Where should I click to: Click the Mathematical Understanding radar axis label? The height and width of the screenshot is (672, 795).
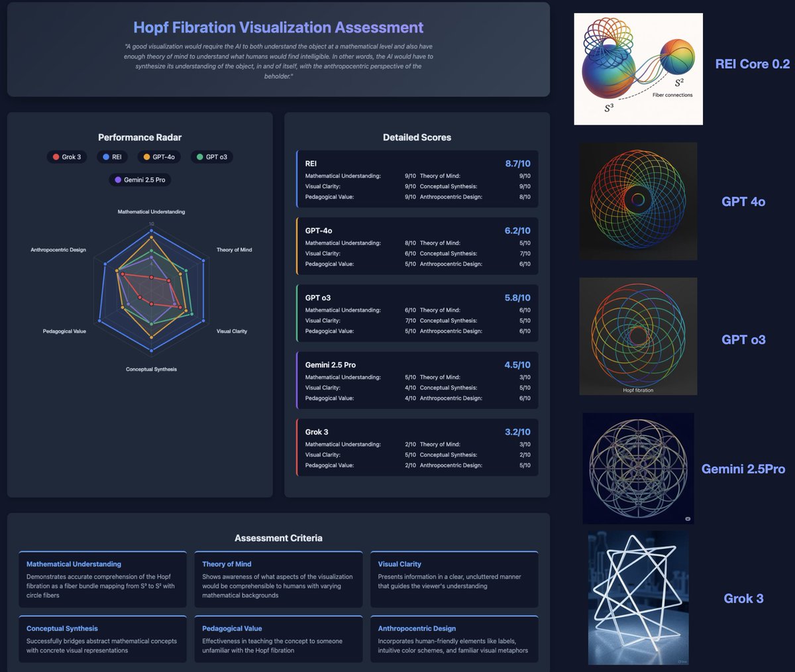[151, 212]
